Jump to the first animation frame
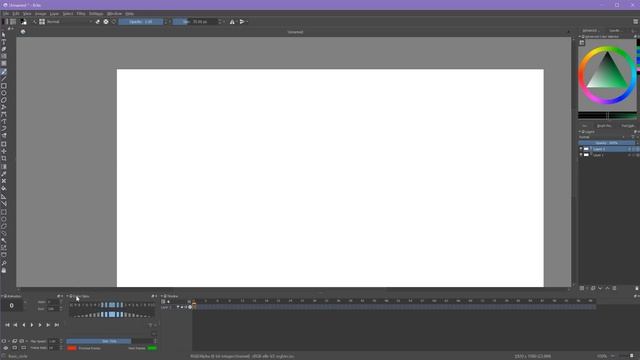The image size is (640, 360). tap(7, 325)
